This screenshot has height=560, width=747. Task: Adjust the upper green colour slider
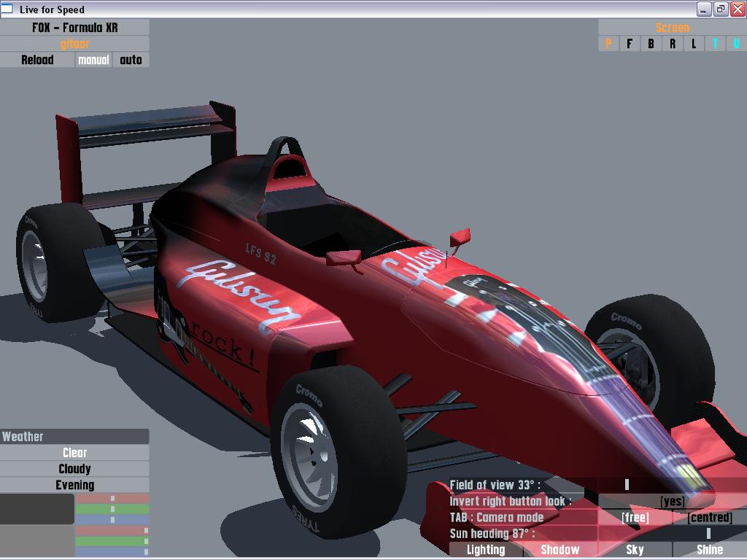click(x=112, y=509)
